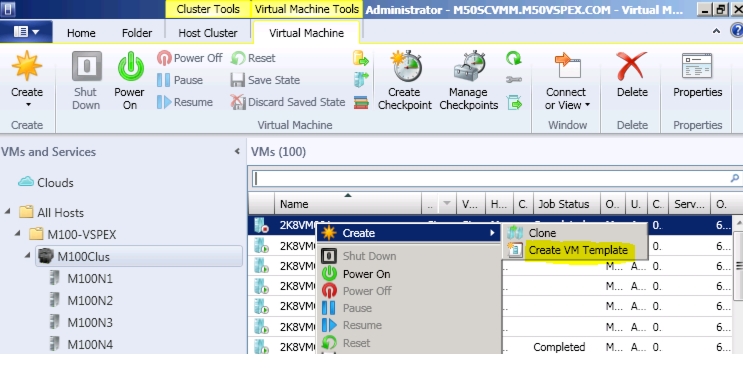Screen dimensions: 743x390
Task: Collapse the ribbon with the up chevron
Action: [x=716, y=31]
